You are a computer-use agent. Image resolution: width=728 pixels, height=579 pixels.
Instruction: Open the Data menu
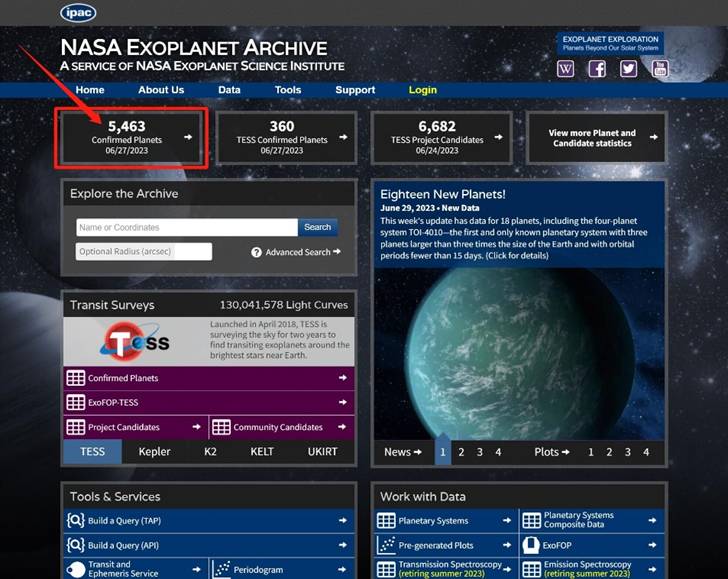click(x=229, y=90)
